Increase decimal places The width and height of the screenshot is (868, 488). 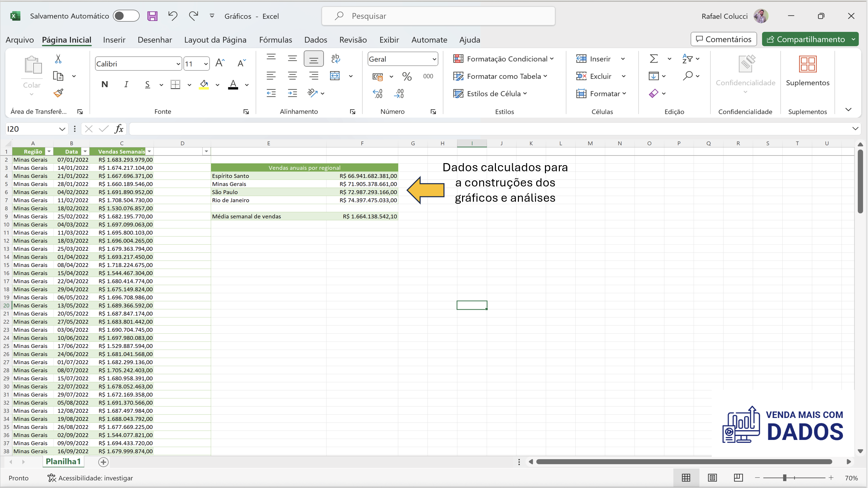point(378,93)
